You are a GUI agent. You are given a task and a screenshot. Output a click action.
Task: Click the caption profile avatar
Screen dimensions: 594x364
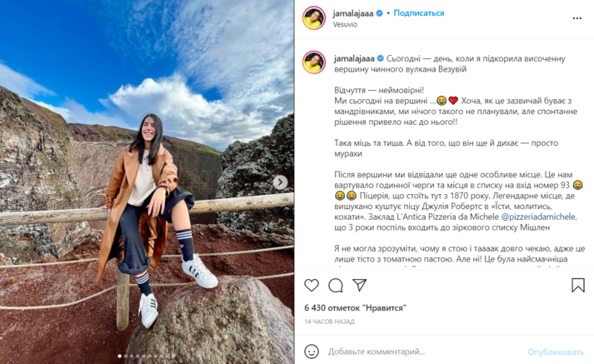(314, 62)
